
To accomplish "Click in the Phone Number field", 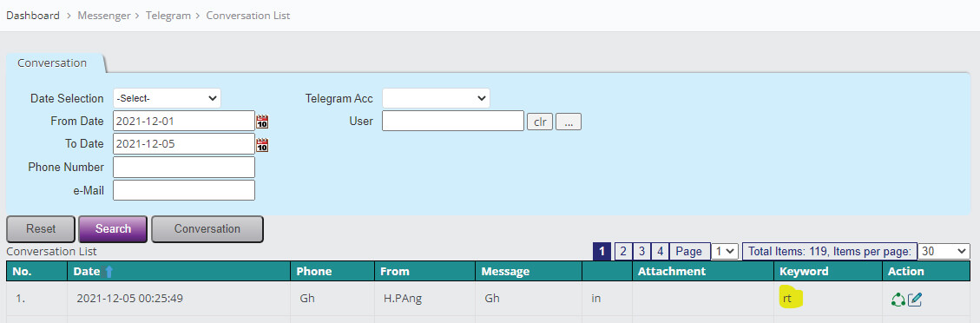I will [184, 167].
